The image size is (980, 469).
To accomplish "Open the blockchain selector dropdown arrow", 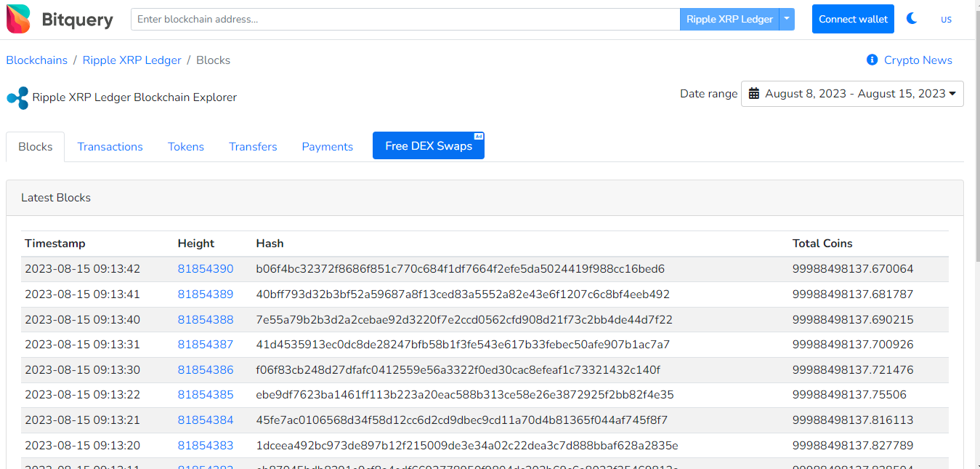I will 787,19.
